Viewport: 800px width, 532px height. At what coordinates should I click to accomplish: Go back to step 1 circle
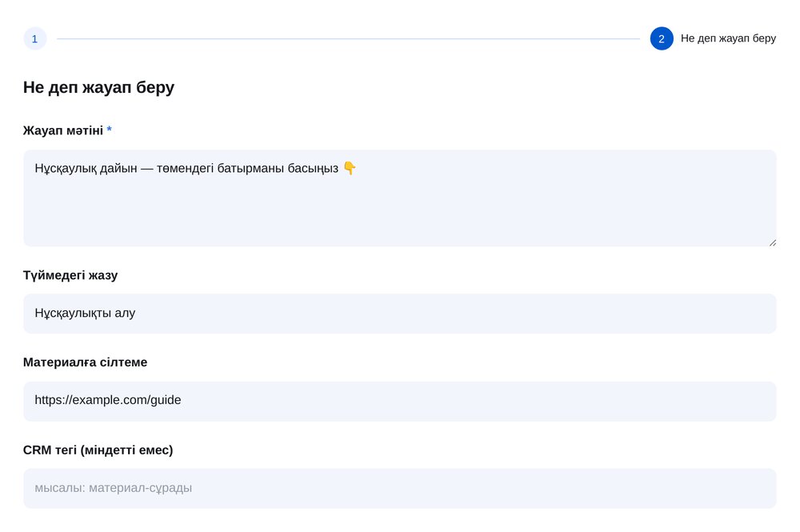click(x=34, y=38)
